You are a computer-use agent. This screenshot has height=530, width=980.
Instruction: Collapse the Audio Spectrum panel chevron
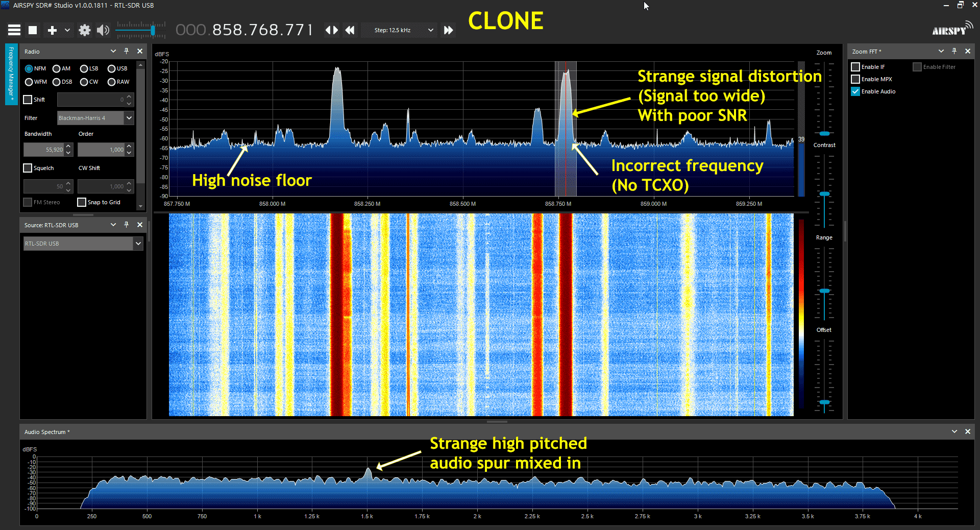point(954,431)
